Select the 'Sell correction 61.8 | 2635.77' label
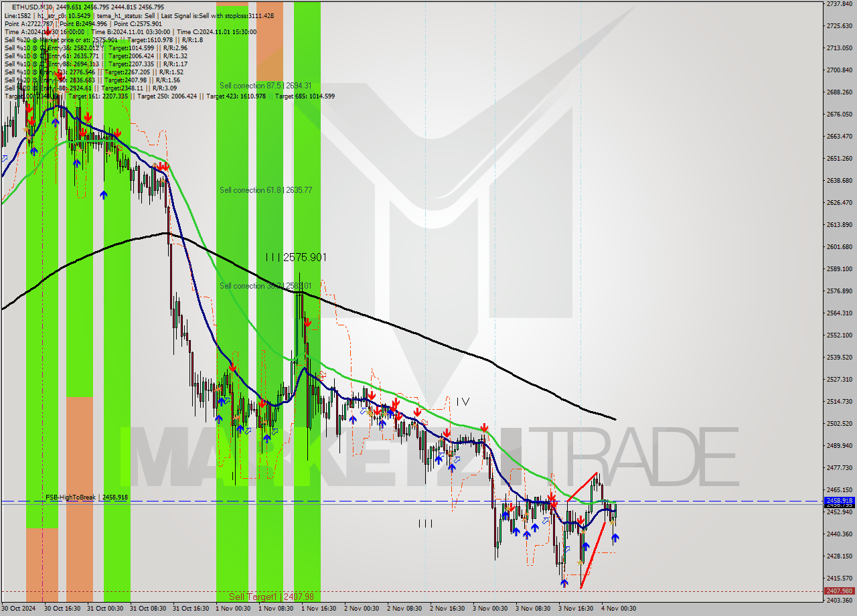Viewport: 857px width, 616px height. (x=266, y=190)
